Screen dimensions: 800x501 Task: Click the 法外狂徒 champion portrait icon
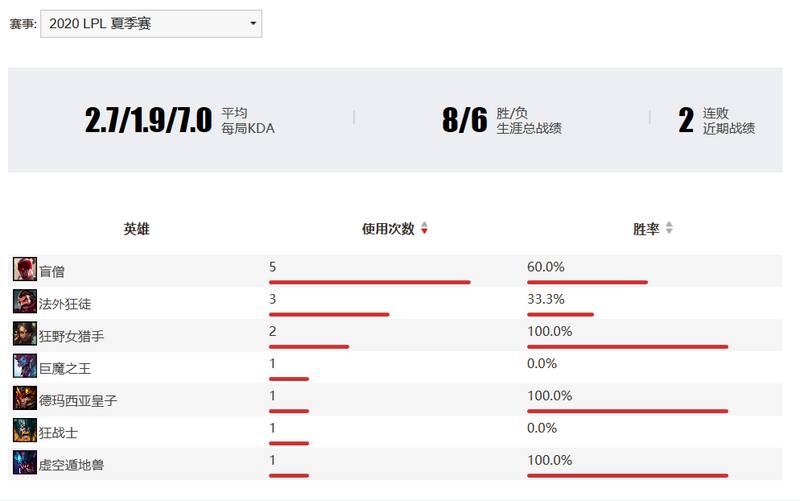(x=24, y=302)
